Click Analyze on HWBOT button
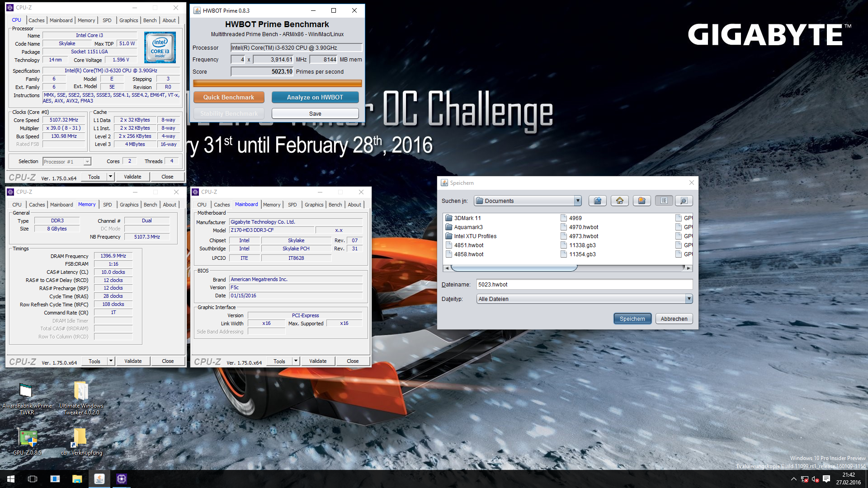The image size is (868, 488). (315, 97)
